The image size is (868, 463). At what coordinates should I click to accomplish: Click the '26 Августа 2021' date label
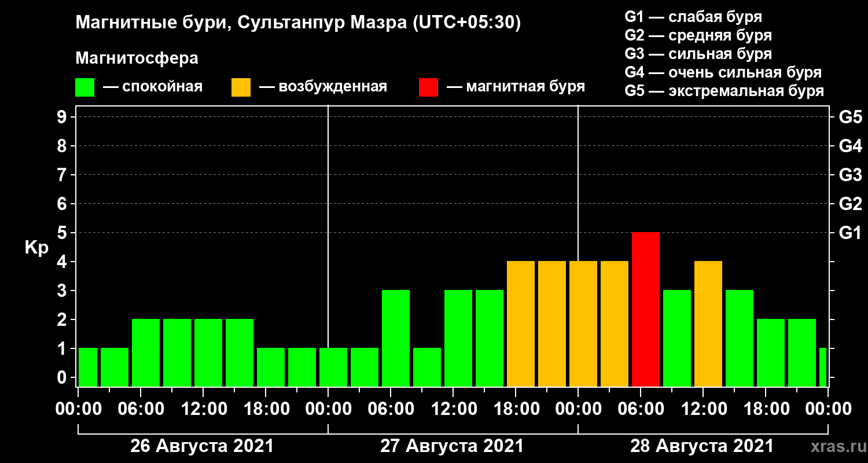pyautogui.click(x=202, y=446)
